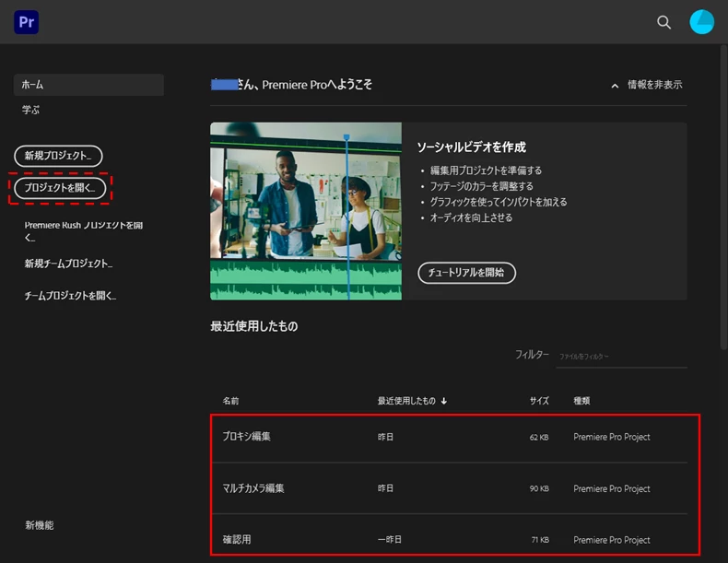
Task: Switch to the 学ぶ tab
Action: point(30,110)
